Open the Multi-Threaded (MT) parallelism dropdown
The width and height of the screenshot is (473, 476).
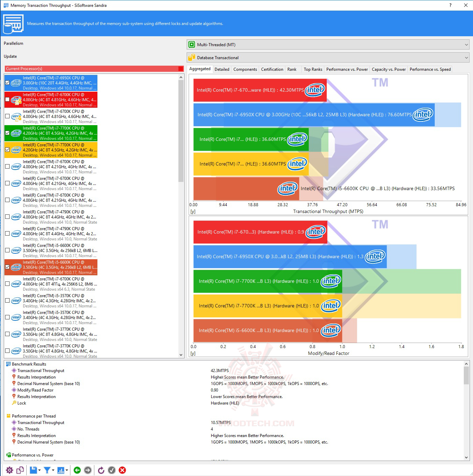[328, 44]
